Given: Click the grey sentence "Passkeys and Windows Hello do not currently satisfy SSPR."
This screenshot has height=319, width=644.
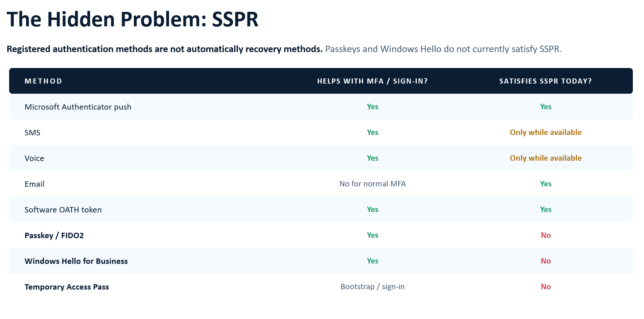Looking at the screenshot, I should (443, 49).
